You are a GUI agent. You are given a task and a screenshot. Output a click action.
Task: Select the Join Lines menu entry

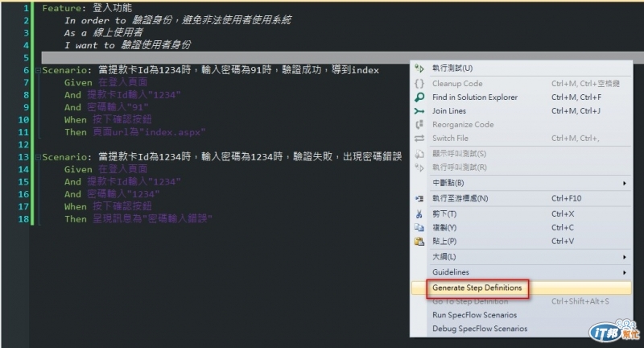point(521,111)
